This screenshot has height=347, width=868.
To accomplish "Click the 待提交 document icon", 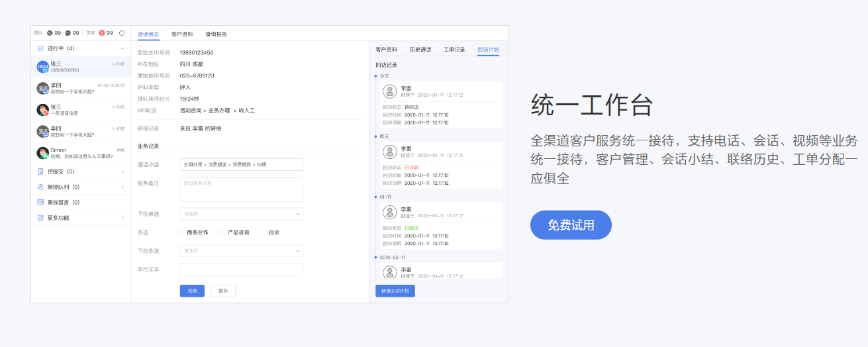I will [41, 172].
